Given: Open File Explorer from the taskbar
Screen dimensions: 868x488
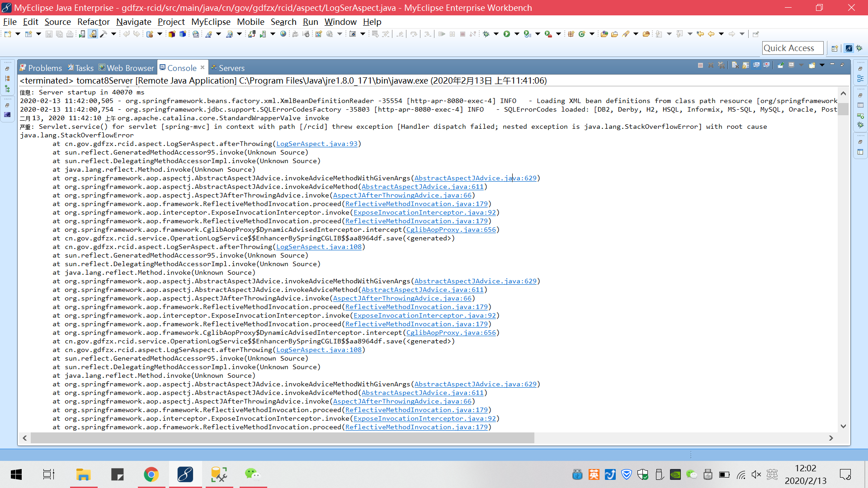Looking at the screenshot, I should click(x=83, y=474).
